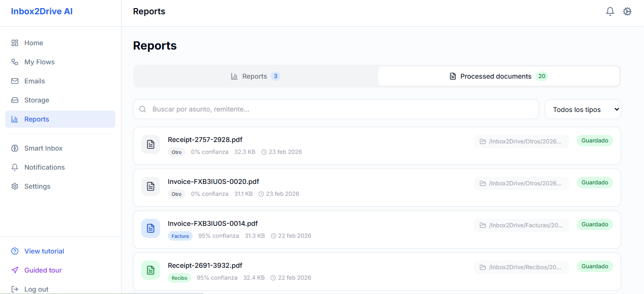This screenshot has height=294, width=644.
Task: Open Notifications from the sidebar
Action: pyautogui.click(x=45, y=167)
